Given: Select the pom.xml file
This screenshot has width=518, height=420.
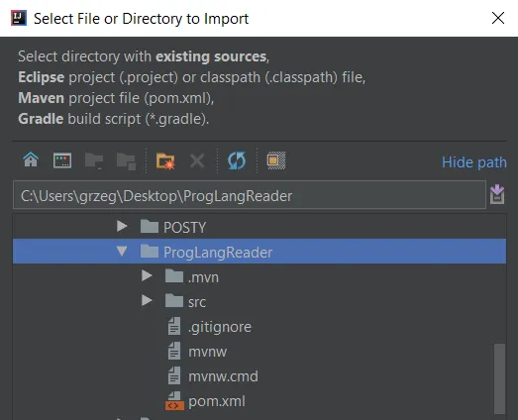Looking at the screenshot, I should pyautogui.click(x=217, y=401).
